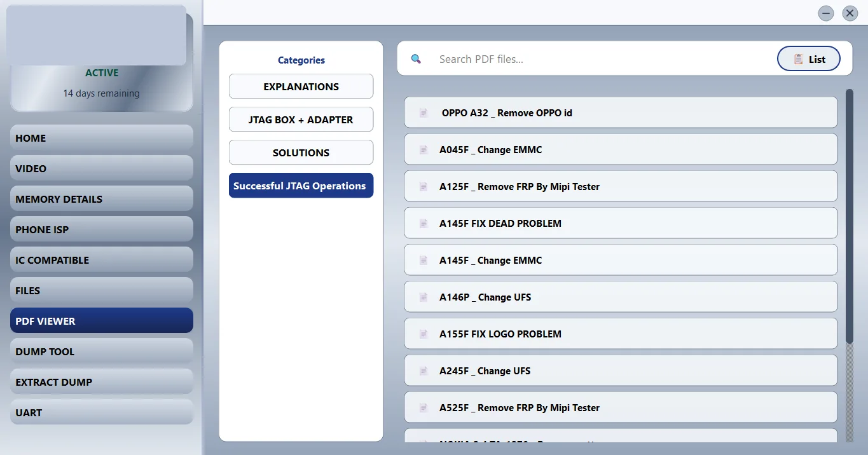
Task: Open A125F _ Remove FRP By Mipi Tester
Action: (x=621, y=186)
